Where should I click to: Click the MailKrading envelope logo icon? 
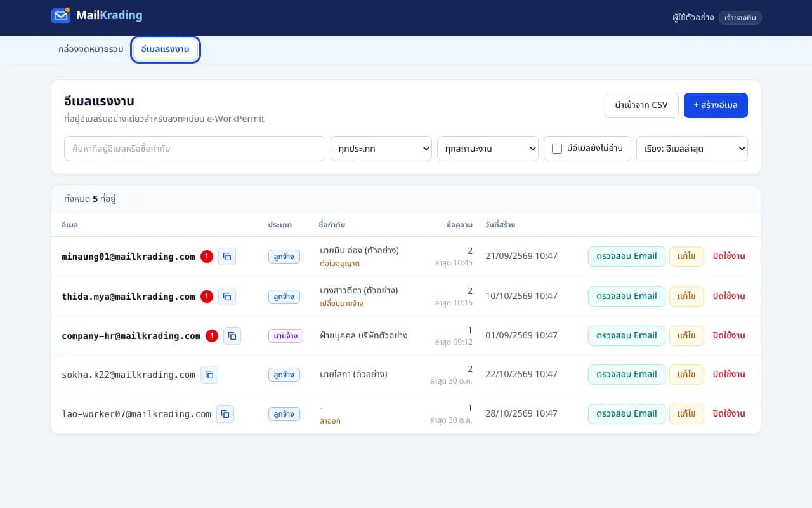(61, 15)
